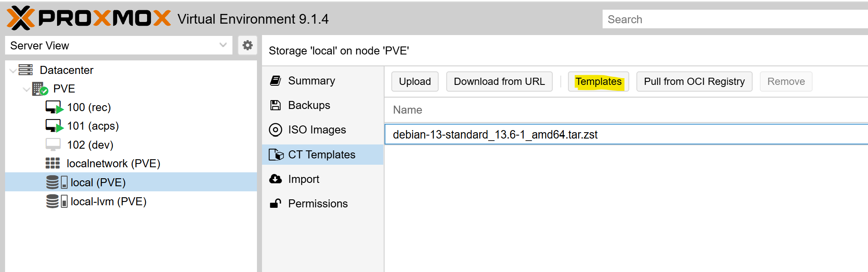
Task: Select running VM 100 (rec) icon
Action: tap(54, 107)
